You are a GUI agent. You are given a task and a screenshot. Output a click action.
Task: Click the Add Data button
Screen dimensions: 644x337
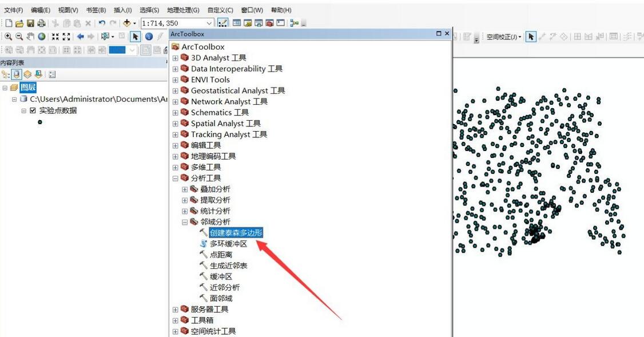pos(126,23)
